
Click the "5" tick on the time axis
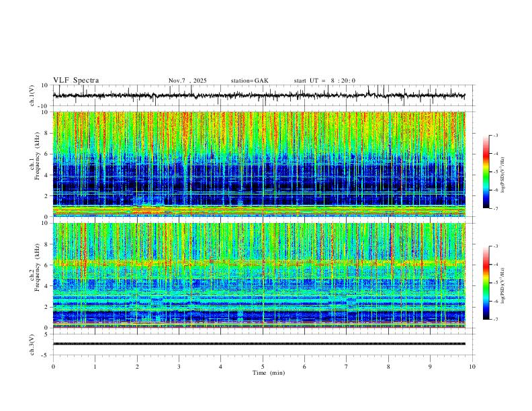(263, 367)
